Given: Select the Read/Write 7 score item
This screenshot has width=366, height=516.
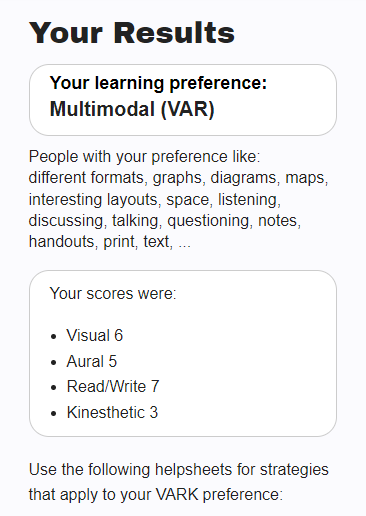Looking at the screenshot, I should pyautogui.click(x=113, y=387).
